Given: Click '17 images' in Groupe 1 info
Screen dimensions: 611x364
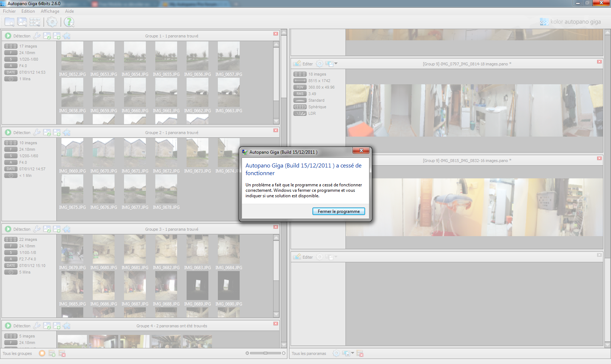Looking at the screenshot, I should click(28, 46).
